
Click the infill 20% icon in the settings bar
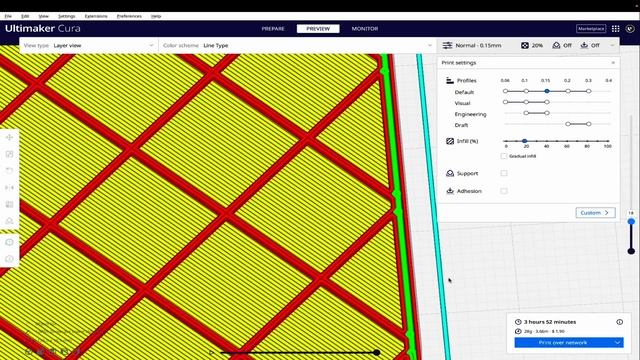tap(525, 45)
